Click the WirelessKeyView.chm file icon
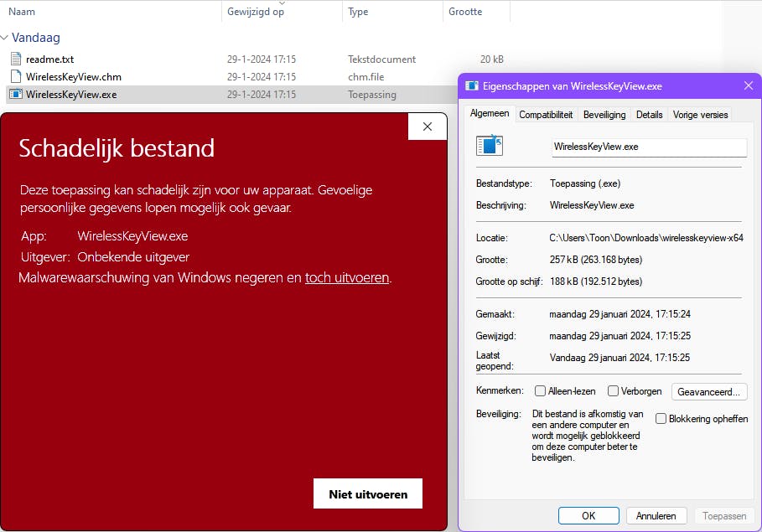This screenshot has height=532, width=762. coord(16,77)
